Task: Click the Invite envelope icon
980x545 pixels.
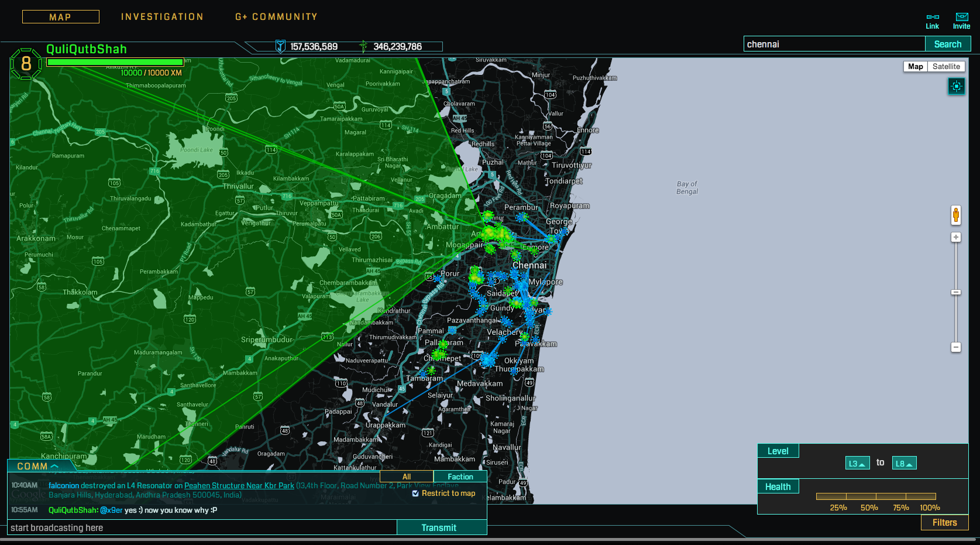Action: pyautogui.click(x=961, y=17)
